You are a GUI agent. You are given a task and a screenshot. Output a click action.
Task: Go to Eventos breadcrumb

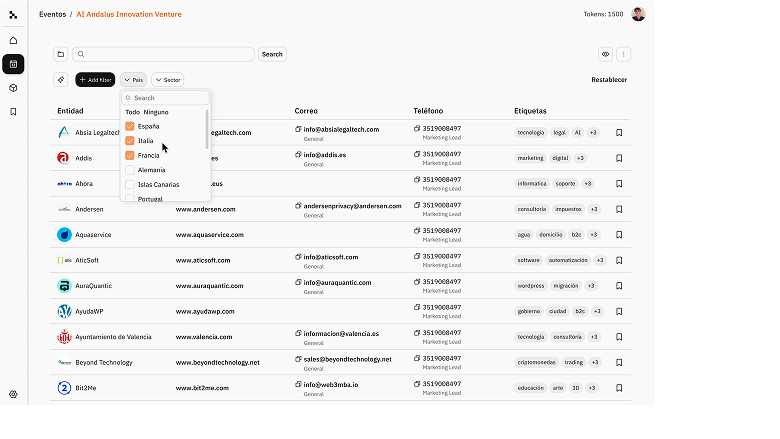click(53, 14)
